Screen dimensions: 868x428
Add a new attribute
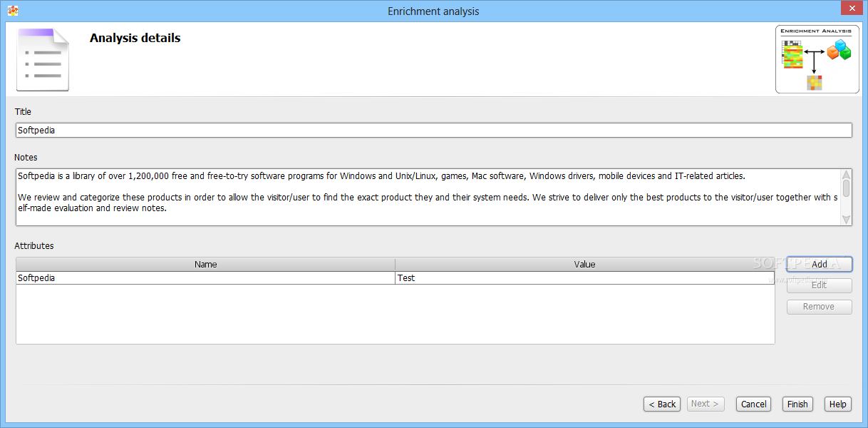[x=820, y=264]
